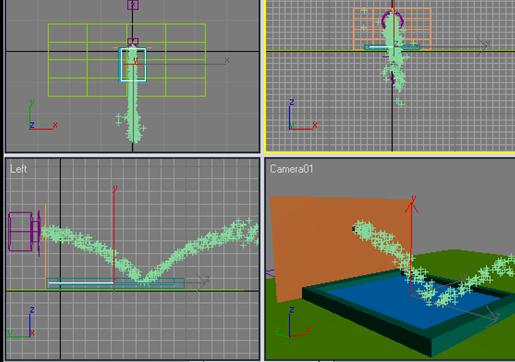
Task: Select the purple square at top viewport's upper edge
Action: click(133, 5)
